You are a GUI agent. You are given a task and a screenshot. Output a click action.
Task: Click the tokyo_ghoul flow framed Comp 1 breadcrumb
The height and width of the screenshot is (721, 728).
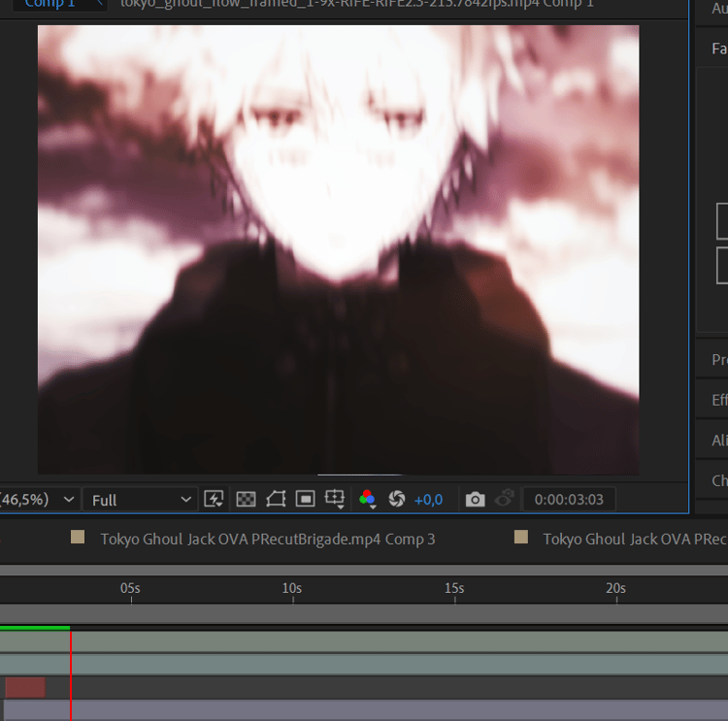pos(356,4)
